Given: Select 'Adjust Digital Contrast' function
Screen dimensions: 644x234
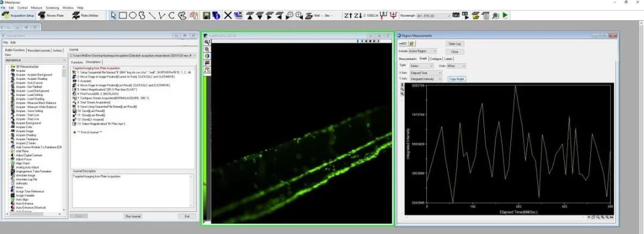Looking at the screenshot, I should pyautogui.click(x=29, y=155).
